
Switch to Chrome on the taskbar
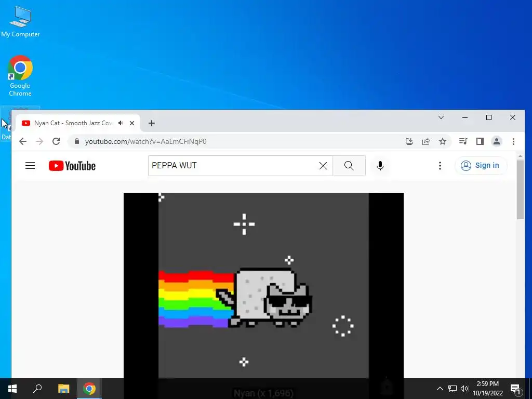point(89,389)
